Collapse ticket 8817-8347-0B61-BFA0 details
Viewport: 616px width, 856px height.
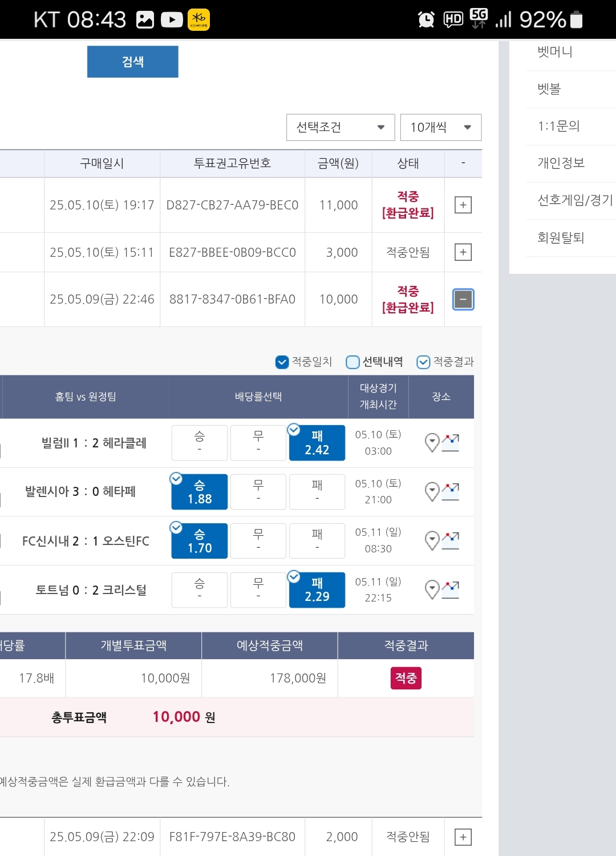(x=463, y=299)
